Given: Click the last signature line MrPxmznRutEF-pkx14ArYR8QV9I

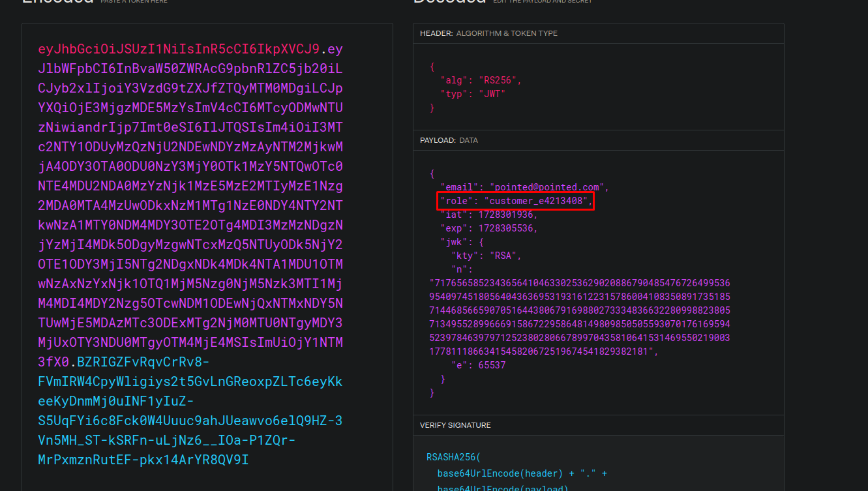Looking at the screenshot, I should pyautogui.click(x=143, y=460).
